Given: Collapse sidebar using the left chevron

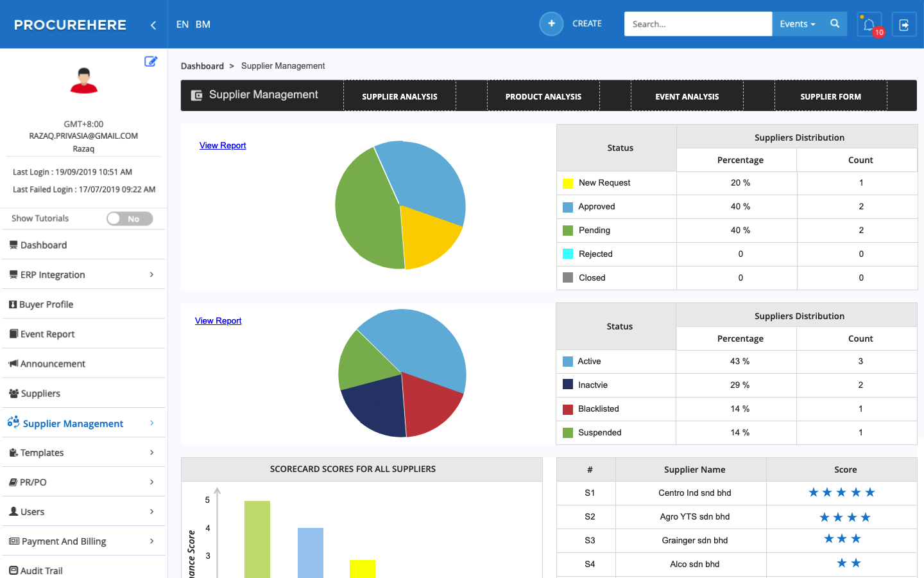Looking at the screenshot, I should [x=153, y=25].
